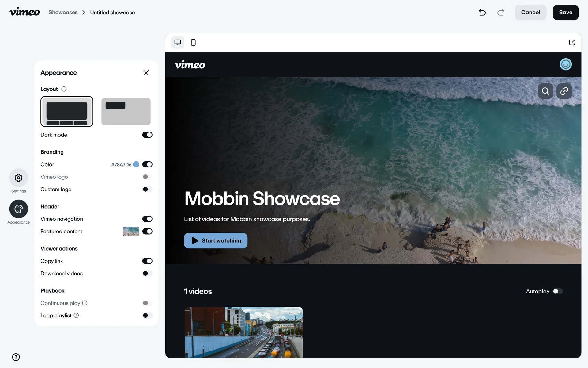This screenshot has width=588, height=368.
Task: Click the undo arrow icon
Action: point(482,12)
